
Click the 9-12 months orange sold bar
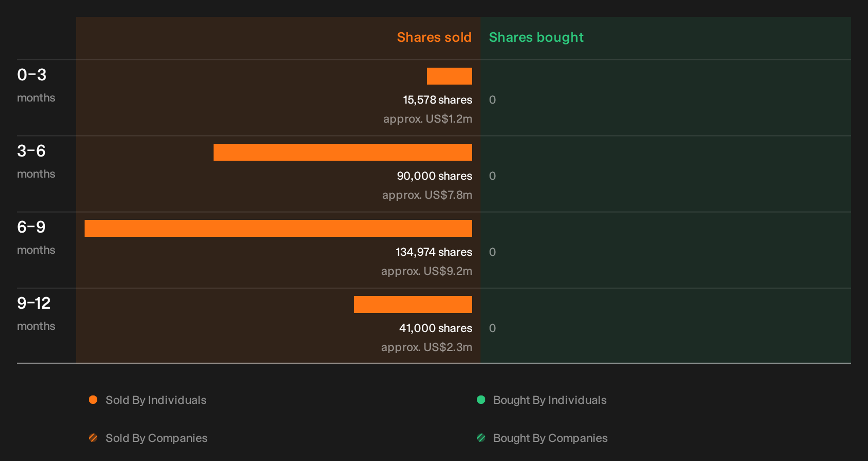[x=413, y=305]
